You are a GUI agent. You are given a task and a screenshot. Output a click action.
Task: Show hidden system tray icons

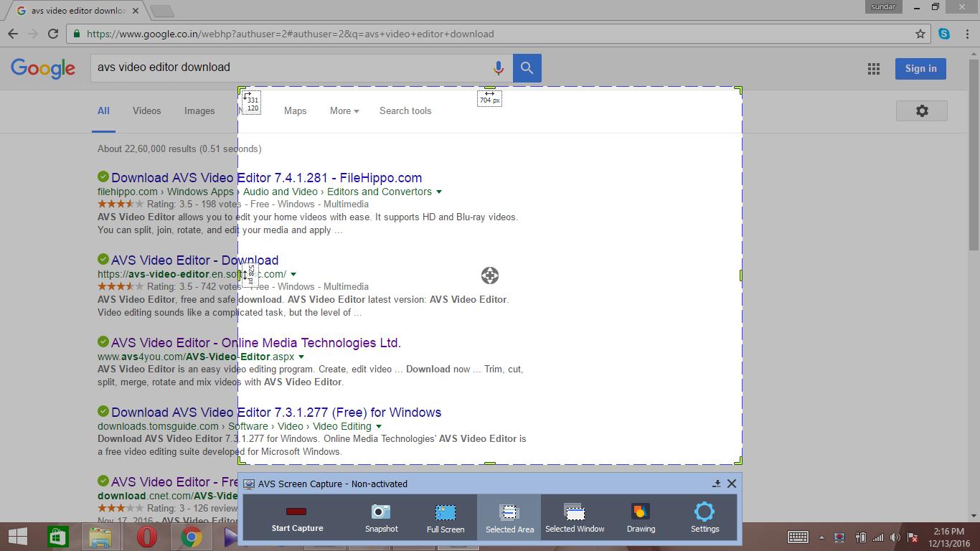[x=822, y=537]
